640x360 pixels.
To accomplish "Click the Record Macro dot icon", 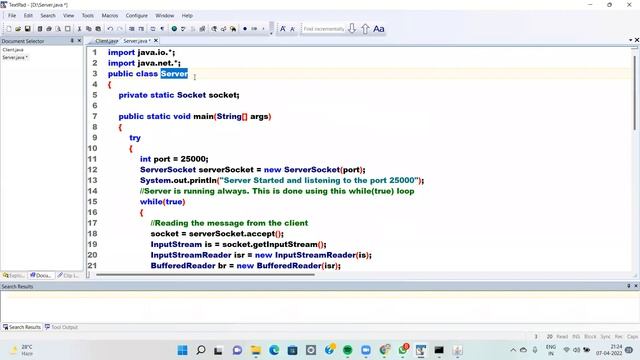I will (x=245, y=29).
